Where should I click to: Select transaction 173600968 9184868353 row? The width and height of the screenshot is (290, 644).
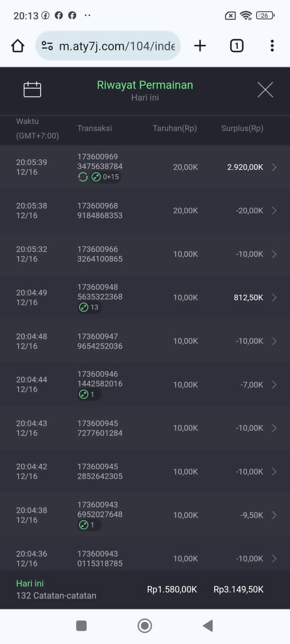coord(100,211)
